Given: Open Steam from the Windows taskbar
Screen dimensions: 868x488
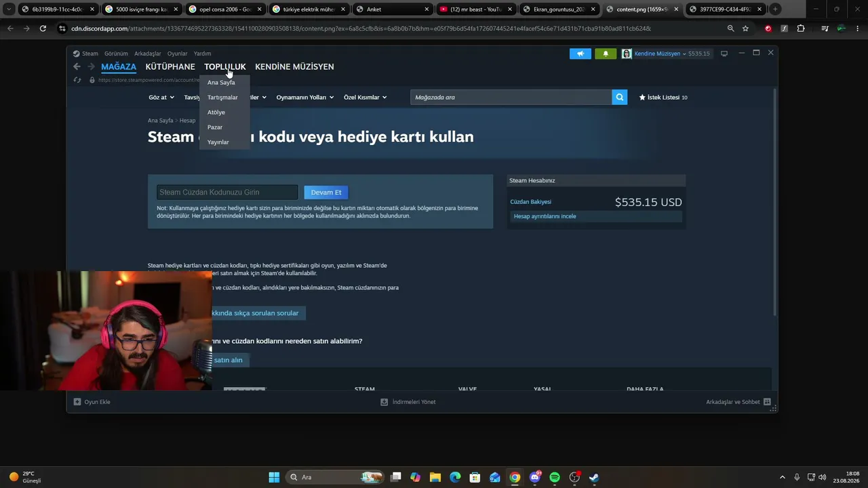Looking at the screenshot, I should (594, 477).
